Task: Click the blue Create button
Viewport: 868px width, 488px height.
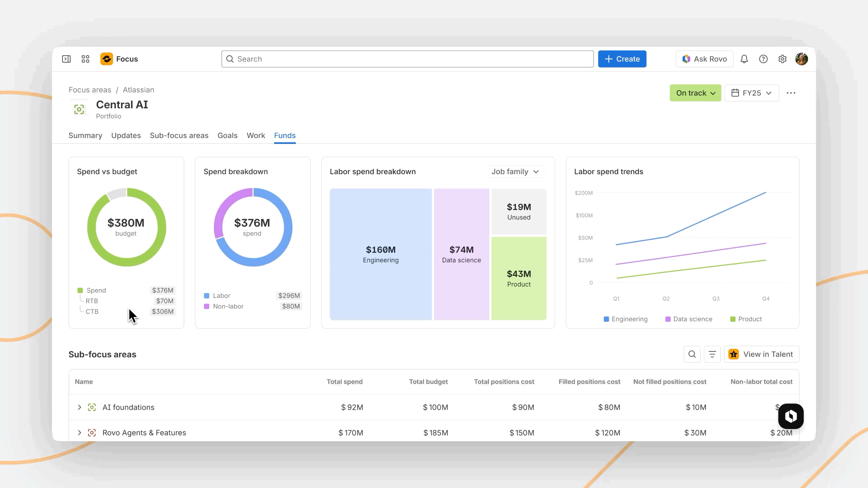Action: pos(622,59)
